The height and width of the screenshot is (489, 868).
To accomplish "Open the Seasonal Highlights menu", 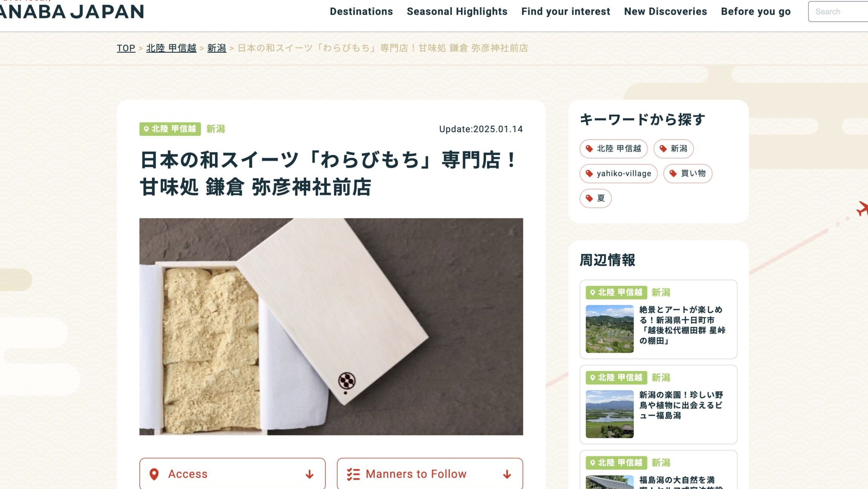I will [457, 12].
